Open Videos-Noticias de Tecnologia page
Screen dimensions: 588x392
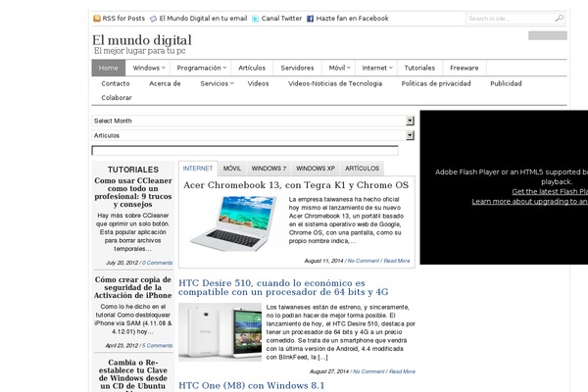(x=335, y=83)
